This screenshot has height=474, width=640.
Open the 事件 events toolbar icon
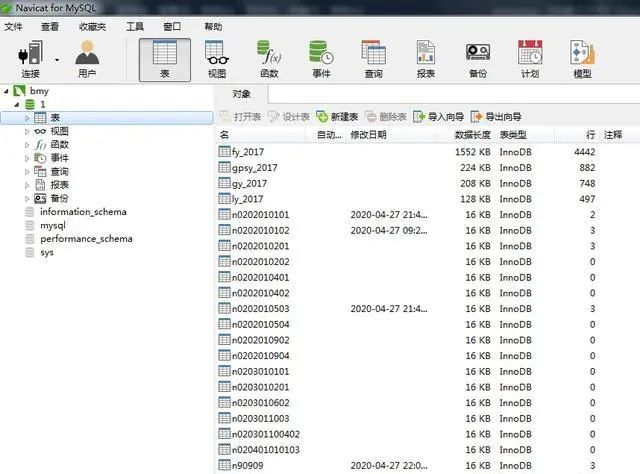click(321, 59)
